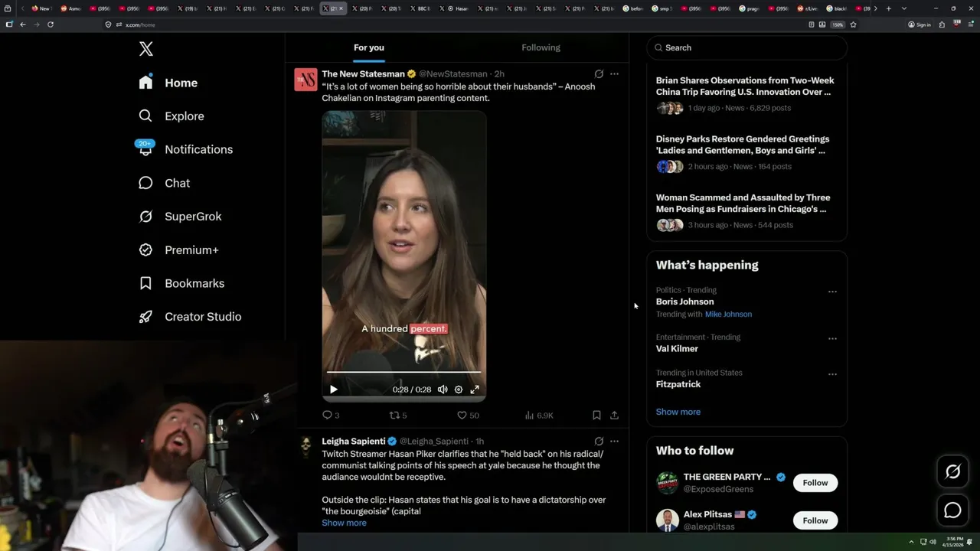Open the Mike Johnson trending link
This screenshot has height=551, width=980.
pyautogui.click(x=728, y=315)
